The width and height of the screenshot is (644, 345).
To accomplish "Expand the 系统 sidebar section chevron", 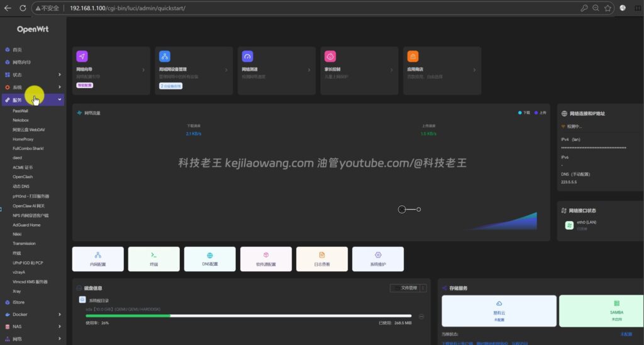I will pos(60,87).
